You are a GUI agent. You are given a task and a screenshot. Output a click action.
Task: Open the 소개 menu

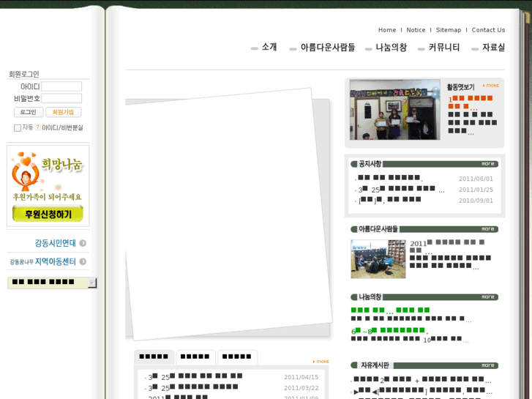pyautogui.click(x=269, y=47)
